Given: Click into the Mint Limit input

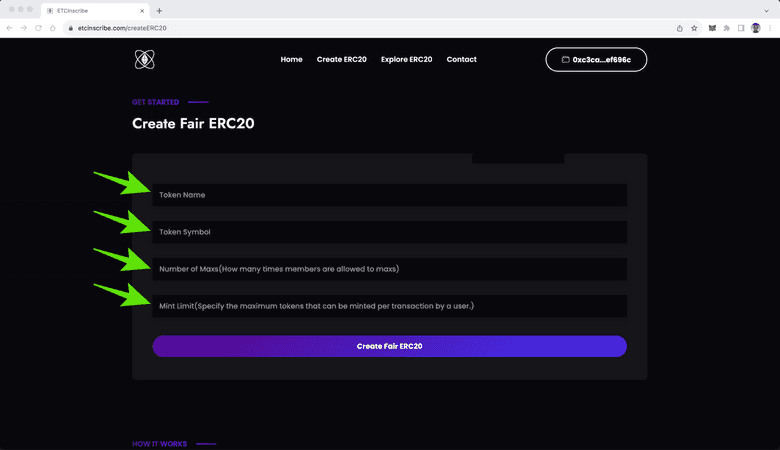Looking at the screenshot, I should tap(389, 306).
